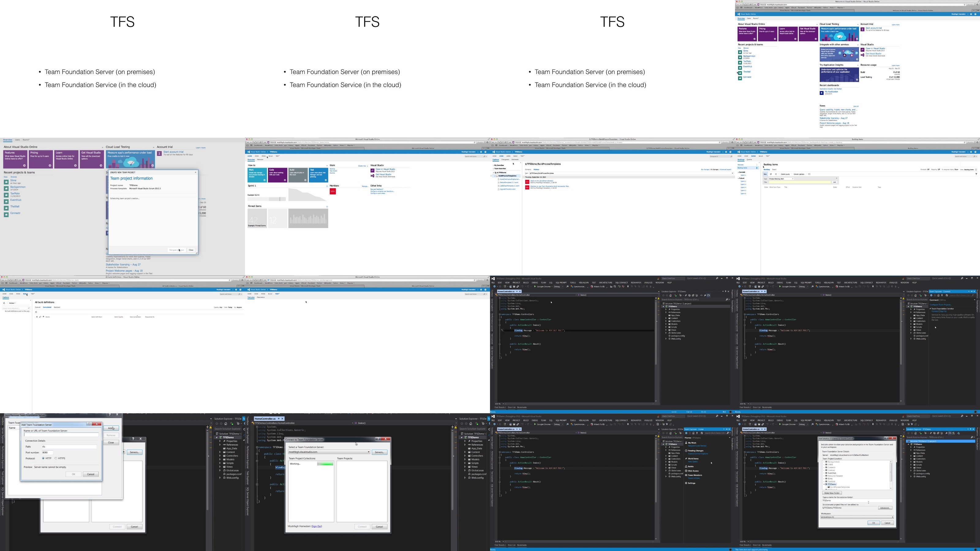Switch to the Welcome tab beside Overview
The width and height of the screenshot is (980, 551).
pyautogui.click(x=260, y=159)
